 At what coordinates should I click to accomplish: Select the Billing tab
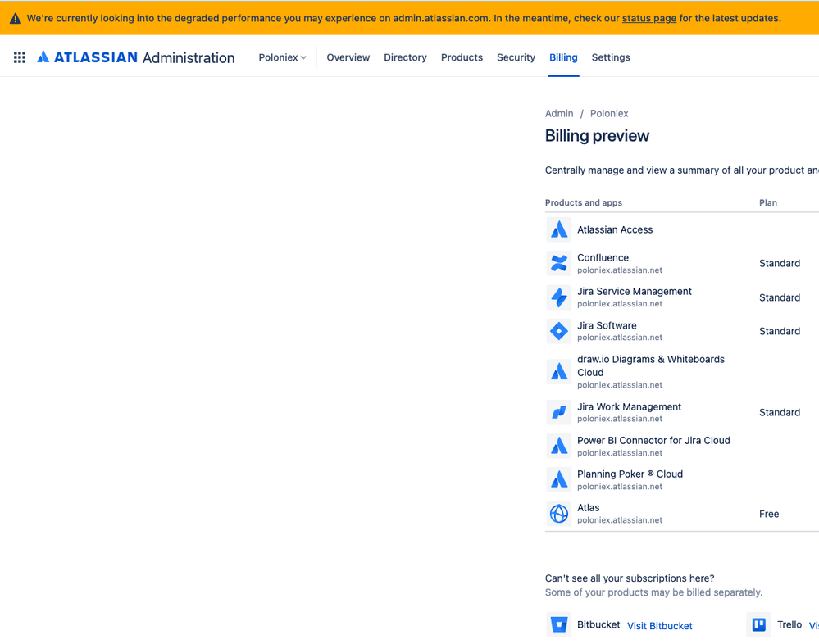(563, 57)
